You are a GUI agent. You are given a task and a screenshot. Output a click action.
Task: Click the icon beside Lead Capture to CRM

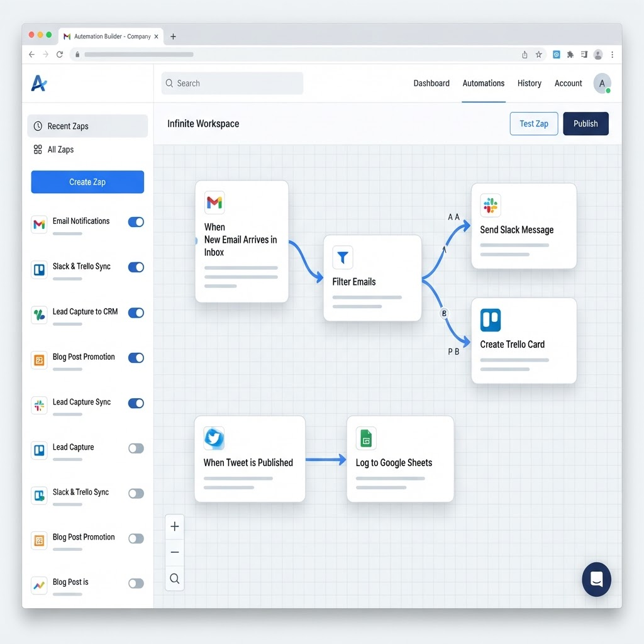pos(39,315)
